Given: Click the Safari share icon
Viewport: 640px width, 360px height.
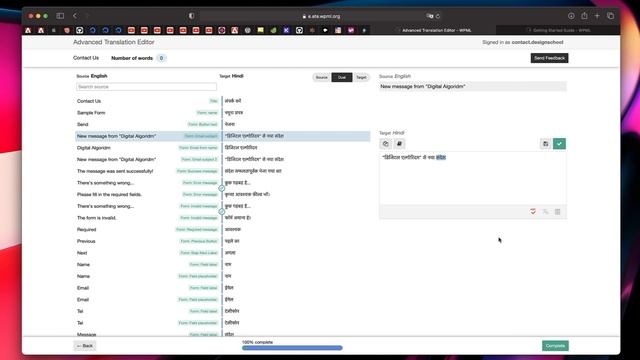Looking at the screenshot, I should pyautogui.click(x=584, y=16).
